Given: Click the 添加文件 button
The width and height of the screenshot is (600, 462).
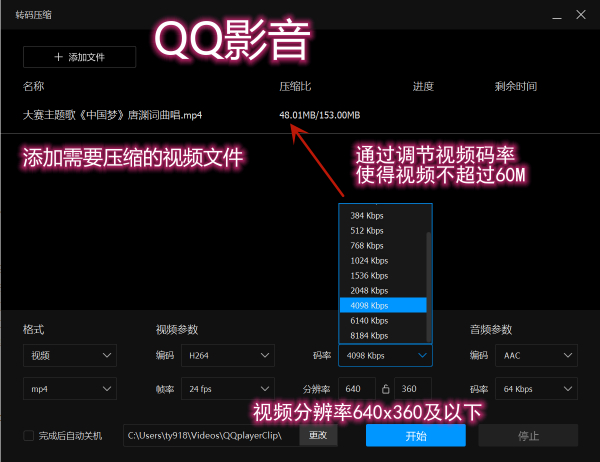Looking at the screenshot, I should click(79, 57).
